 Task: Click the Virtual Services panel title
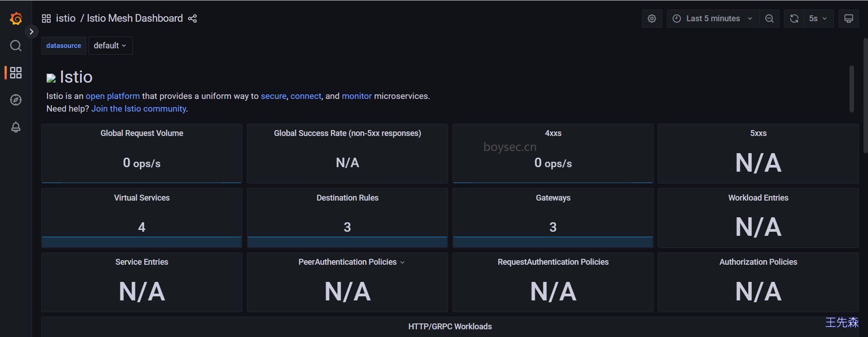coord(142,198)
